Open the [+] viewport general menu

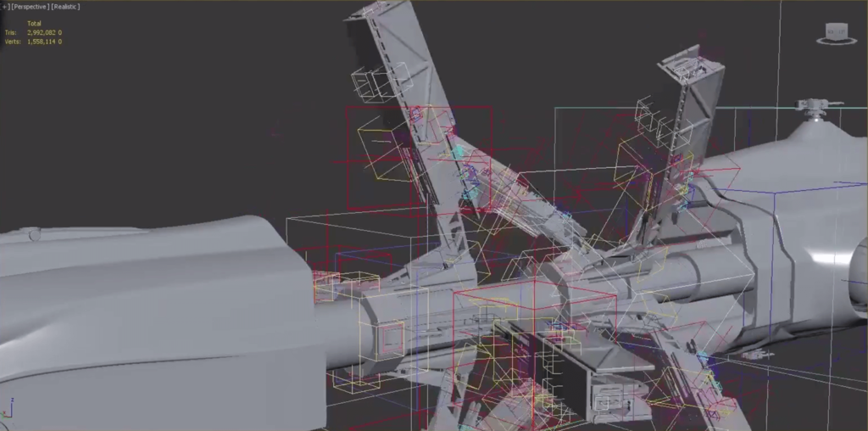coord(7,7)
